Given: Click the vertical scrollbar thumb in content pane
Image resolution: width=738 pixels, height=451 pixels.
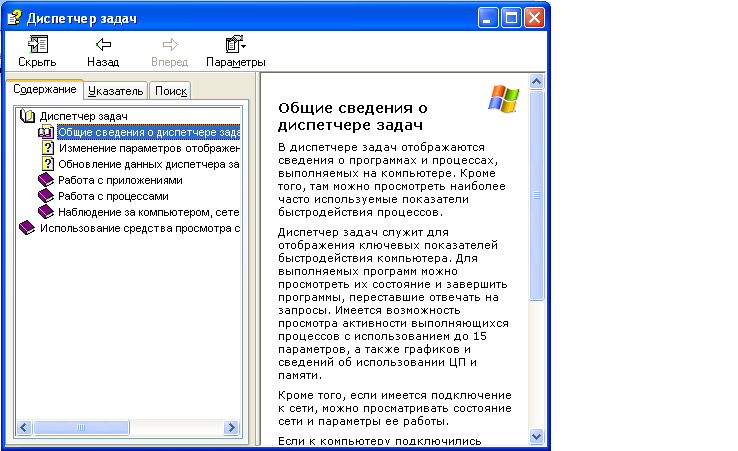Looking at the screenshot, I should tap(536, 195).
